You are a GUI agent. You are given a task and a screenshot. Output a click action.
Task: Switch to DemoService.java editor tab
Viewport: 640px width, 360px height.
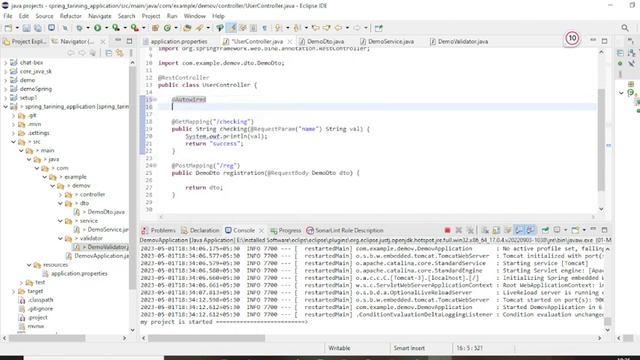[x=387, y=42]
